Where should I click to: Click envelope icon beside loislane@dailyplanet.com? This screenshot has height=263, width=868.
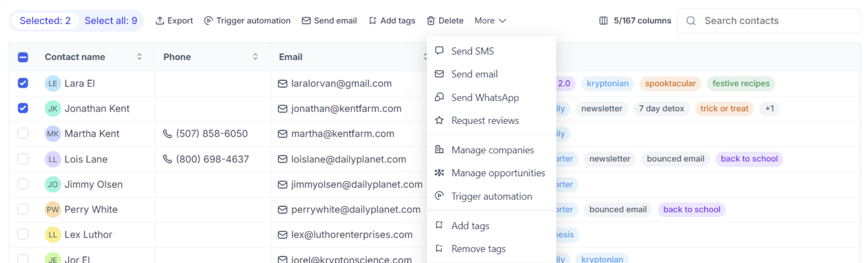pos(283,159)
